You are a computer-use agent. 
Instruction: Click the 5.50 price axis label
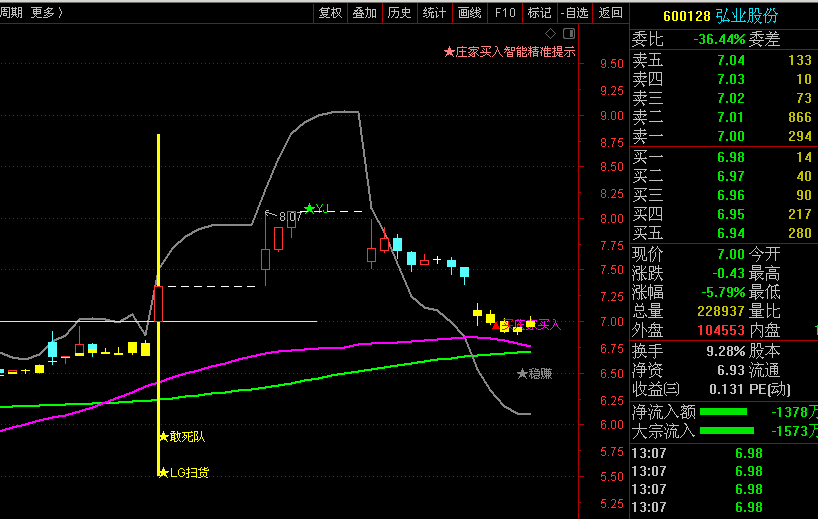(612, 477)
